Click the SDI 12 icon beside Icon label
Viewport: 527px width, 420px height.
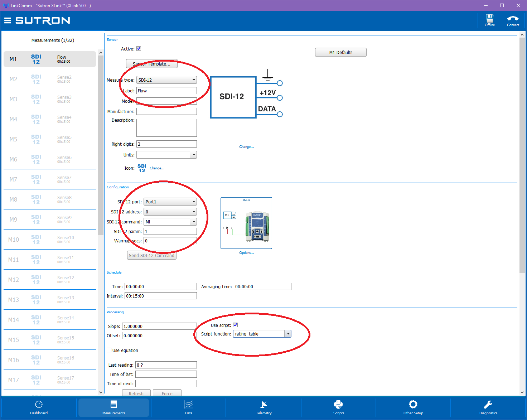point(142,168)
